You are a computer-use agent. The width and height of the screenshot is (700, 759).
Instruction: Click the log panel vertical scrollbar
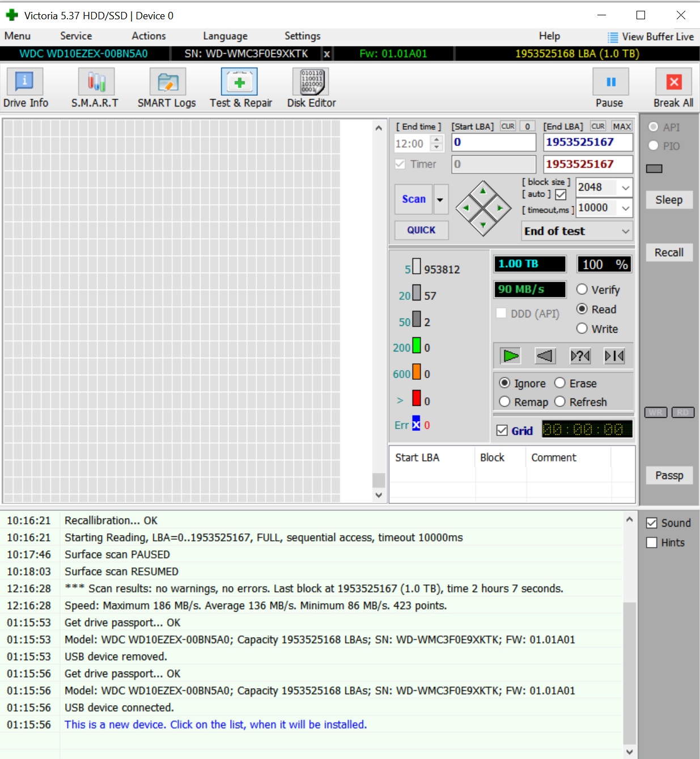point(629,635)
